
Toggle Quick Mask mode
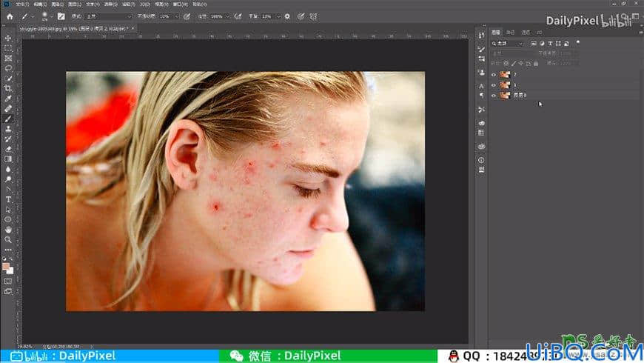pos(8,282)
